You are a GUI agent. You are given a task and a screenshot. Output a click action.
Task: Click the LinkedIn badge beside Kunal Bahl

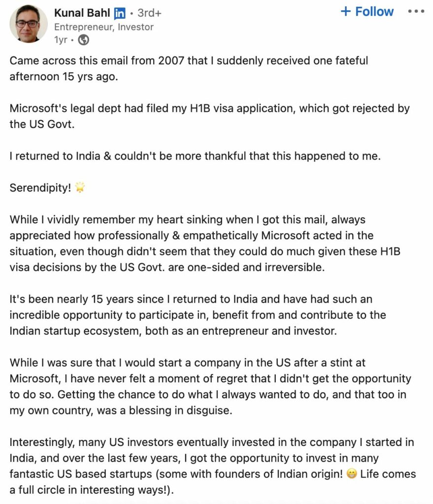120,13
